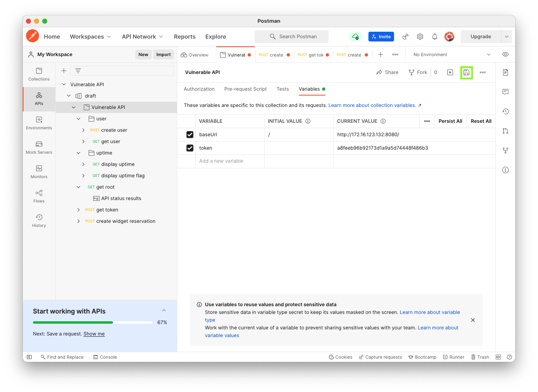Image resolution: width=538 pixels, height=392 pixels.
Task: Click the Import button
Action: [x=163, y=54]
